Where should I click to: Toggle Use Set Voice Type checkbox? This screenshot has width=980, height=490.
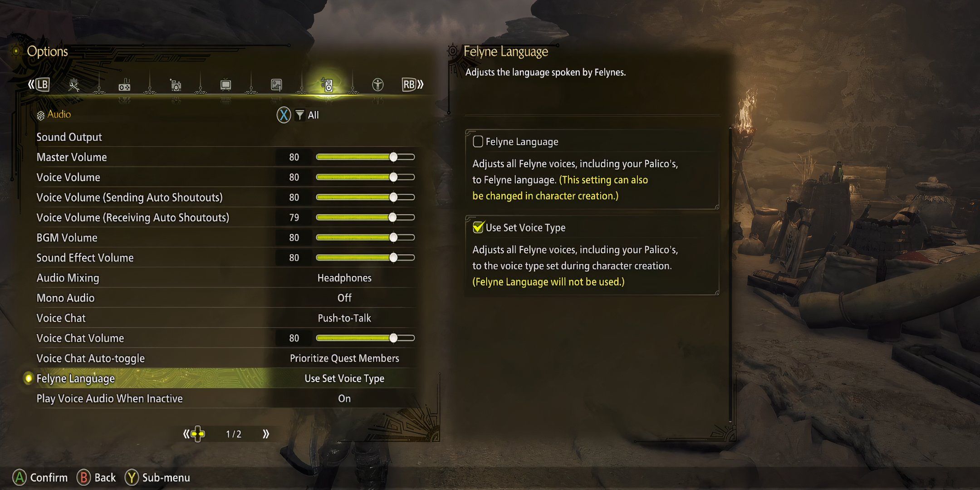coord(477,226)
